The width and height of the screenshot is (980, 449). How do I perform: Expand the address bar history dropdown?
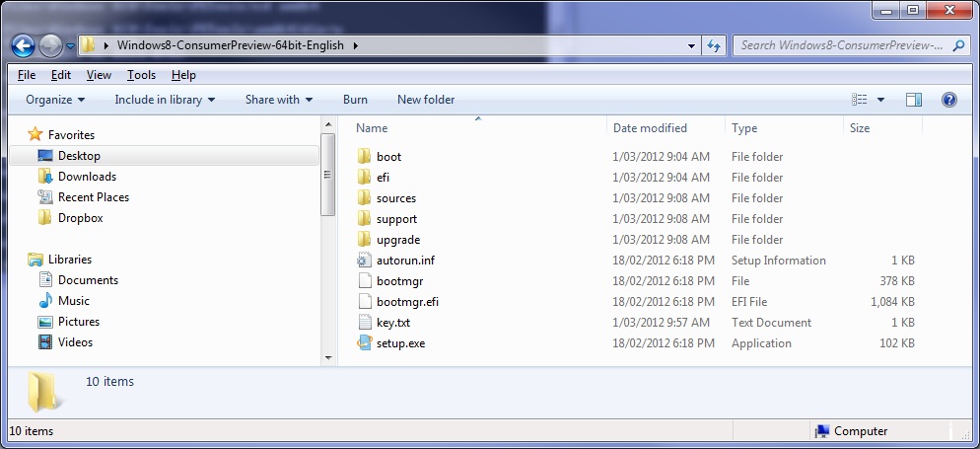[690, 45]
